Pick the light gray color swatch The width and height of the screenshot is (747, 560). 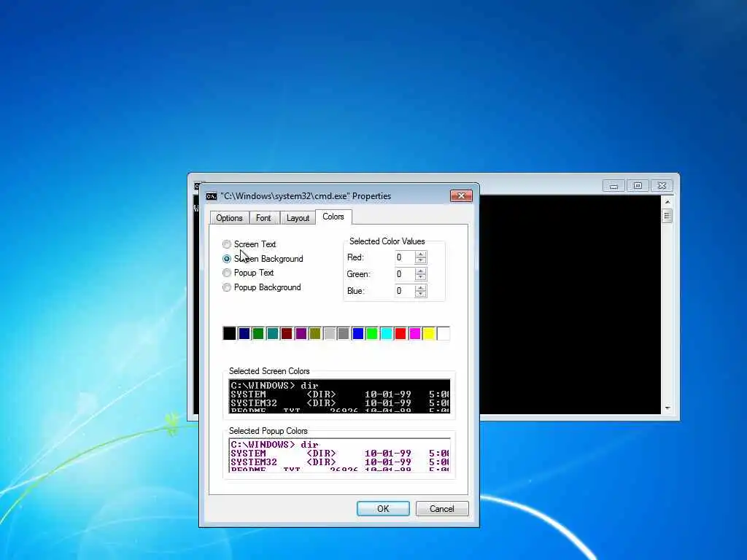coord(329,333)
